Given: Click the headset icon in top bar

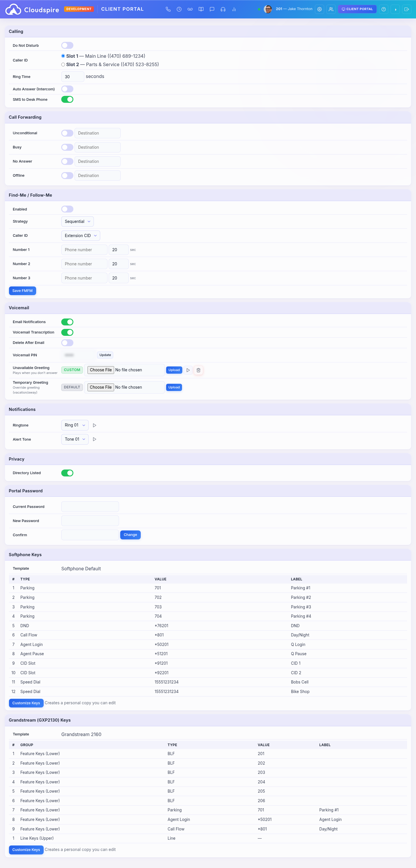Looking at the screenshot, I should click(x=223, y=9).
